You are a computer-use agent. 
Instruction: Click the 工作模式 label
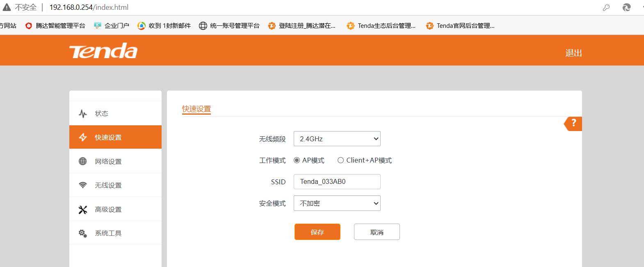[x=272, y=161]
